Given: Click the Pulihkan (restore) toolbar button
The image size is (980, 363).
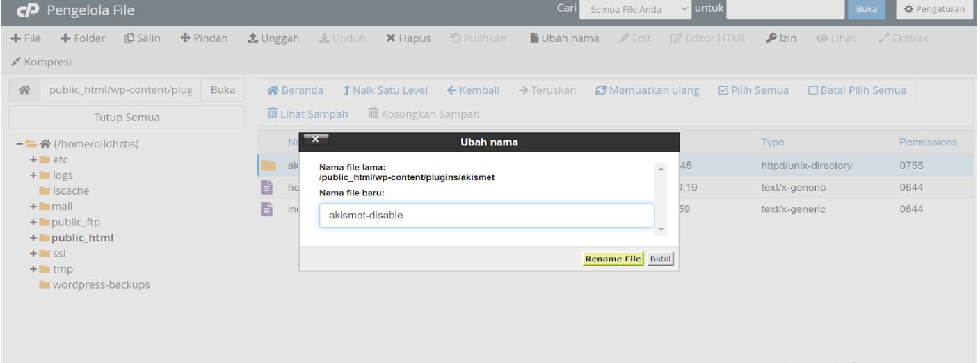Looking at the screenshot, I should pos(479,37).
